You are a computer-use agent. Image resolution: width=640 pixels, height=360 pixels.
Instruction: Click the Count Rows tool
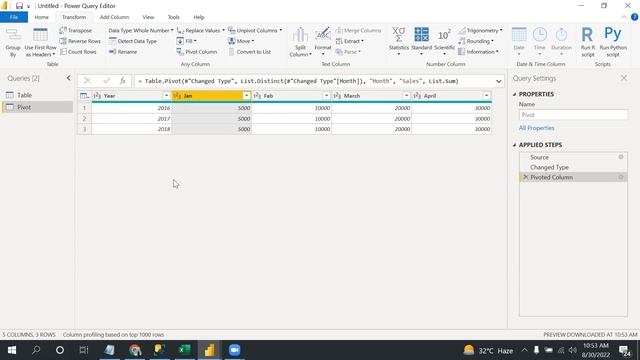[x=78, y=52]
